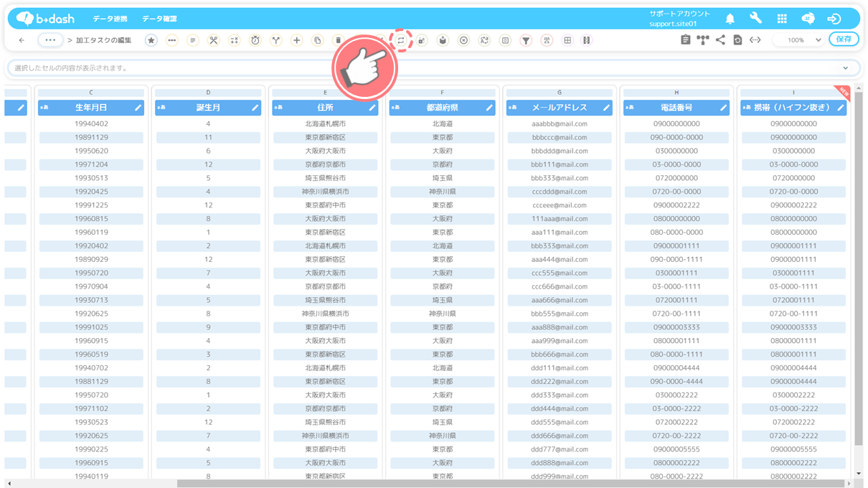
Task: Select column letter G header
Action: tap(560, 93)
